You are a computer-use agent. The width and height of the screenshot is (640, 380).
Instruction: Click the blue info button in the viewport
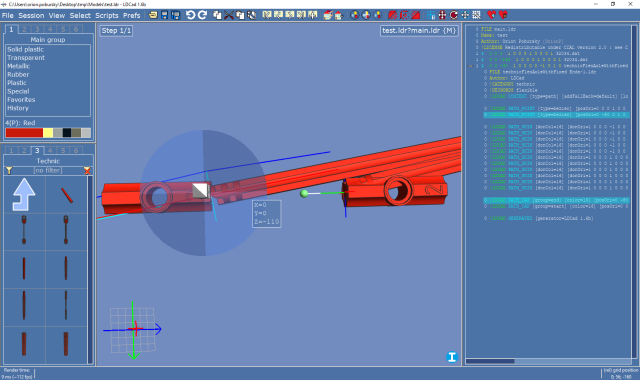(451, 357)
